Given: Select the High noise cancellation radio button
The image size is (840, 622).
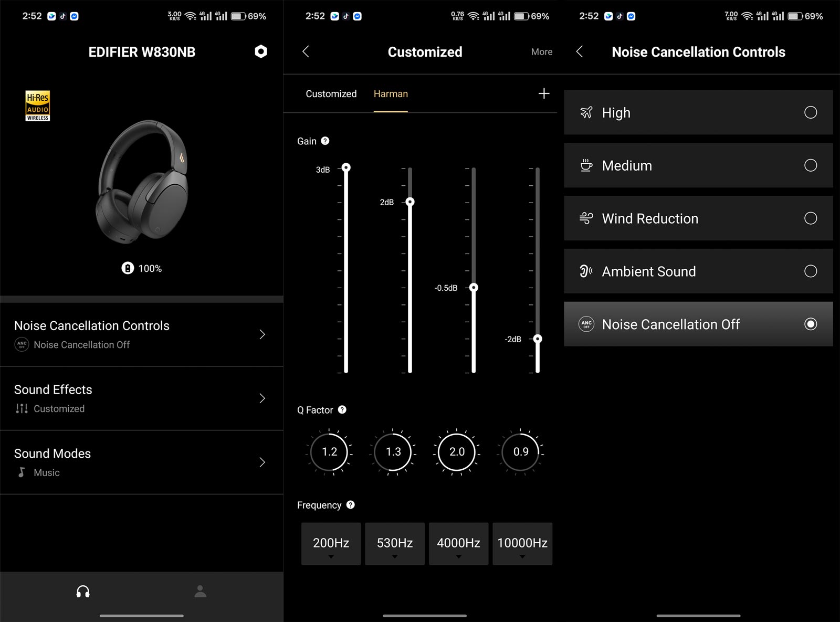Looking at the screenshot, I should pos(811,112).
